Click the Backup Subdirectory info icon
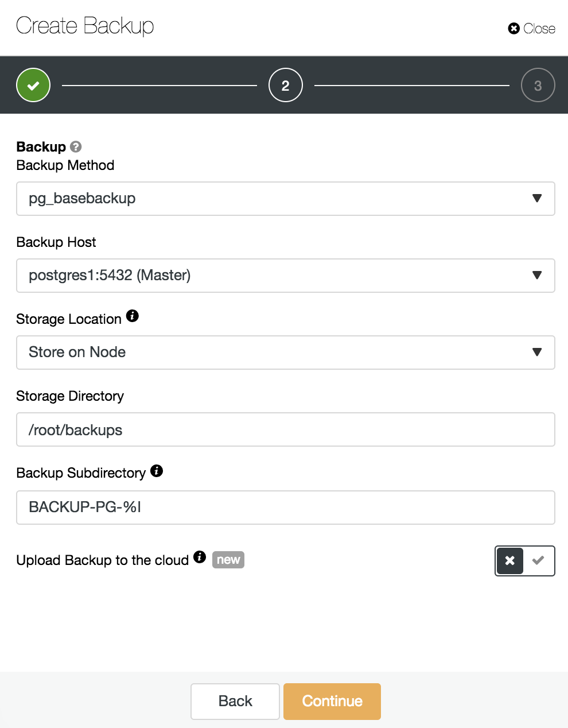568x728 pixels. (157, 471)
